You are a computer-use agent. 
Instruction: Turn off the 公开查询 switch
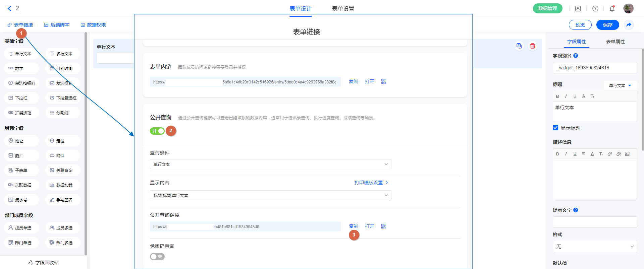(157, 131)
